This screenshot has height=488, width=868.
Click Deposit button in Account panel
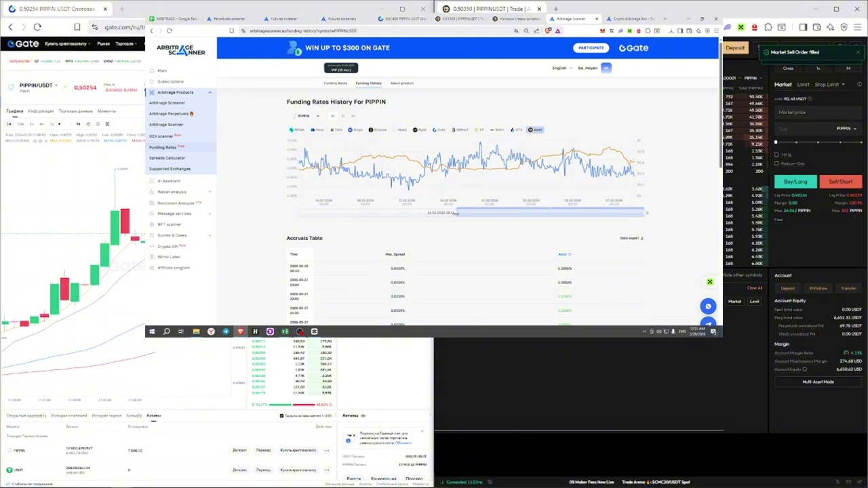tap(787, 289)
